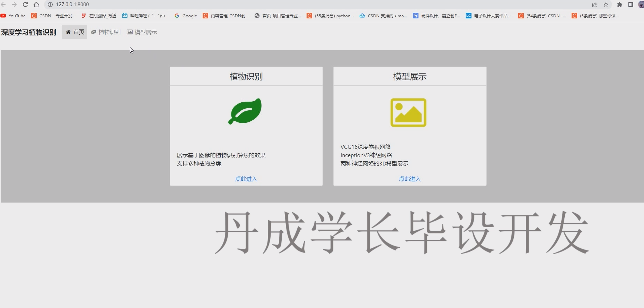The image size is (644, 308).
Task: Open the 哔哩哔哩 bookmark
Action: coord(145,16)
